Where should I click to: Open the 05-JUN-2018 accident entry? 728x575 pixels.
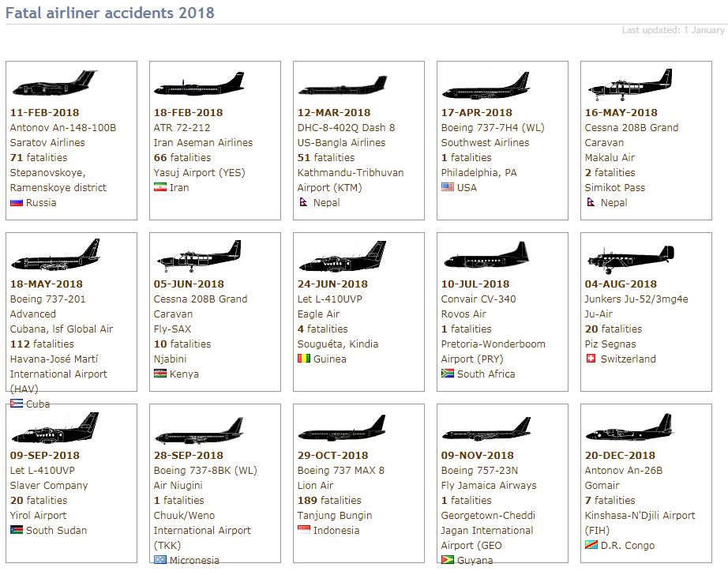189,284
